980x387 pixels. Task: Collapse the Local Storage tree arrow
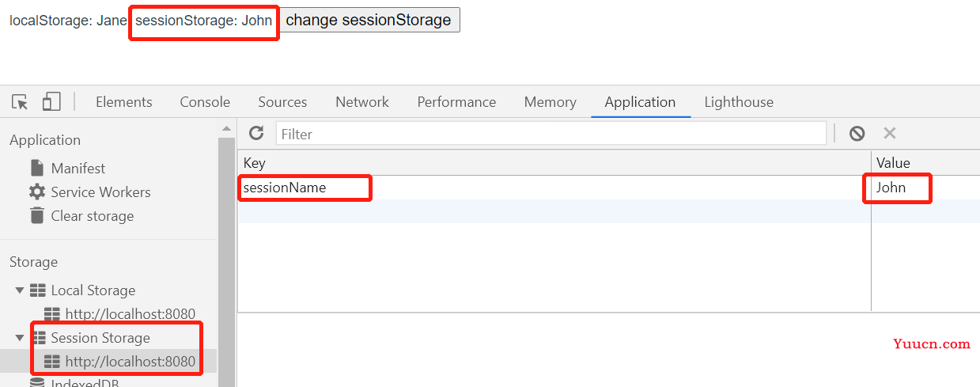pos(19,290)
